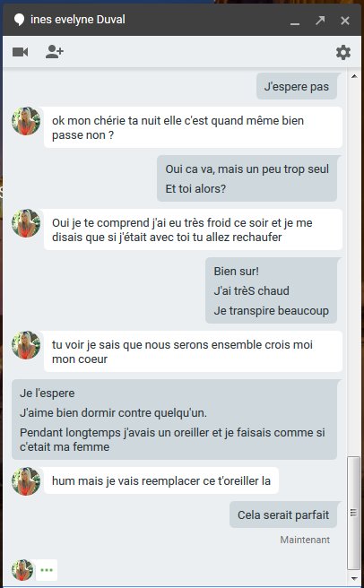This screenshot has height=588, width=364.
Task: Click the 'Maintenant' timestamp
Action: (305, 540)
